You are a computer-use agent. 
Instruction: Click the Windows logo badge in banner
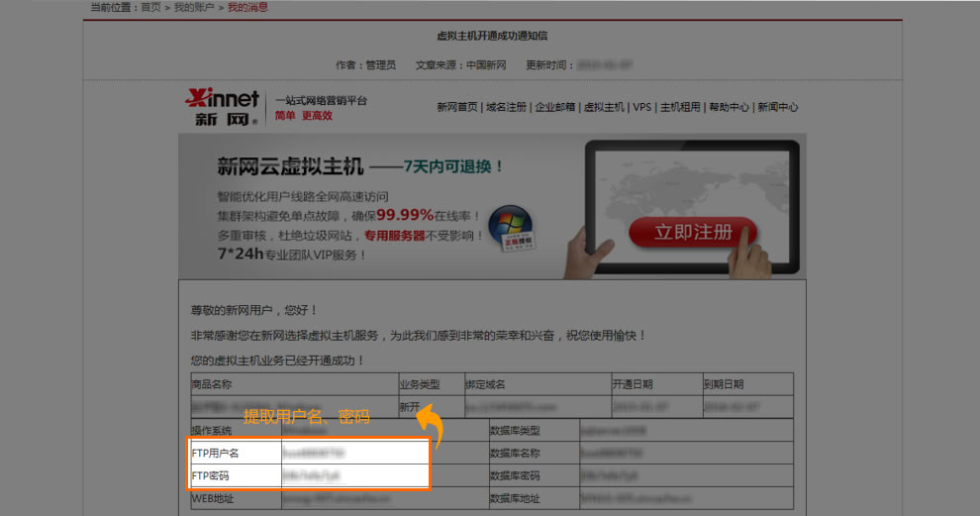pyautogui.click(x=512, y=229)
